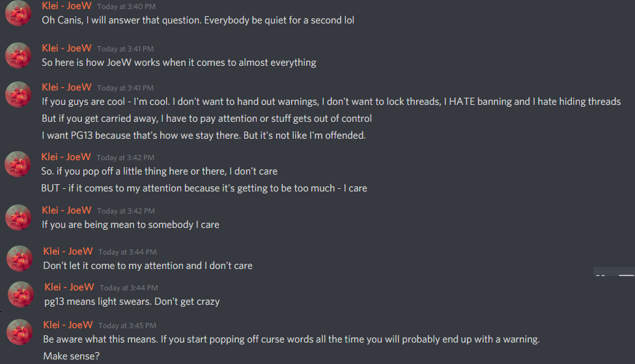The height and width of the screenshot is (364, 635).
Task: Click Klei - JoeW name at 3:45 PM
Action: [68, 325]
